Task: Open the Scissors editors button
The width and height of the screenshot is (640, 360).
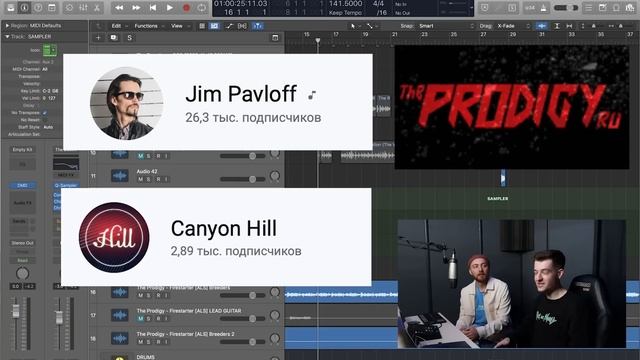Action: pyautogui.click(x=97, y=8)
